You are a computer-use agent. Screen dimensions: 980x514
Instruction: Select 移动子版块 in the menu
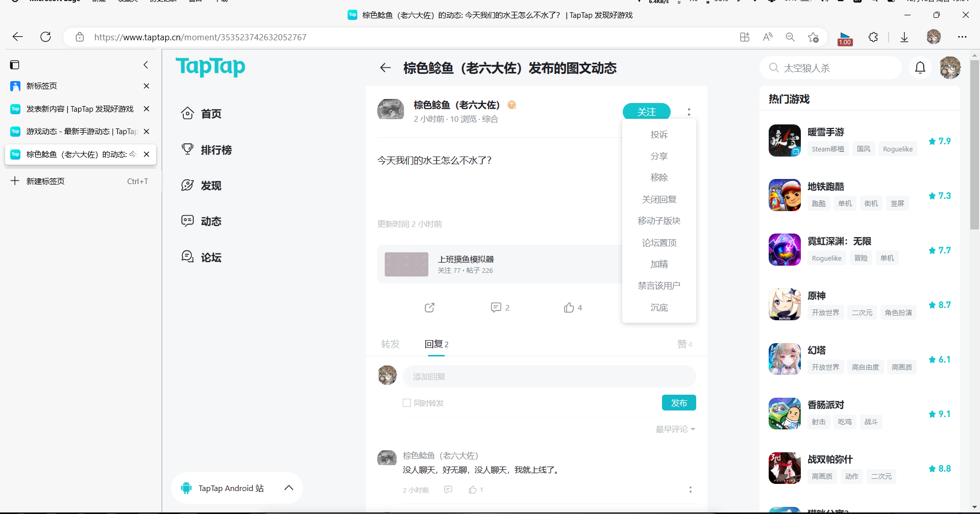659,221
